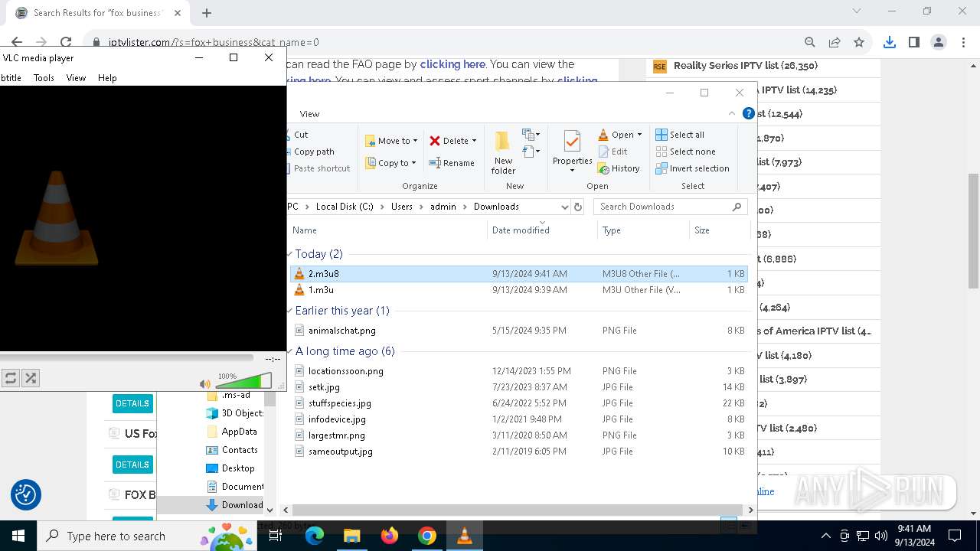Viewport: 980px width, 551px height.
Task: Toggle VLC random shuffle button
Action: pyautogui.click(x=31, y=378)
